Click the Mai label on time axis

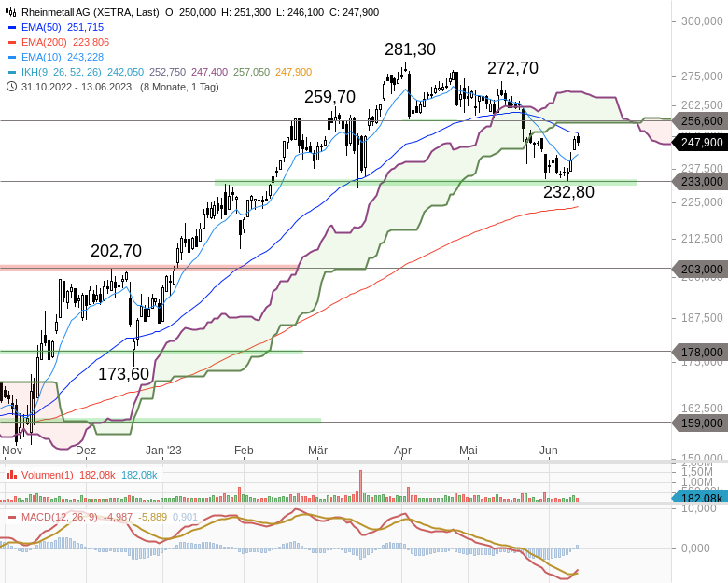pos(469,451)
